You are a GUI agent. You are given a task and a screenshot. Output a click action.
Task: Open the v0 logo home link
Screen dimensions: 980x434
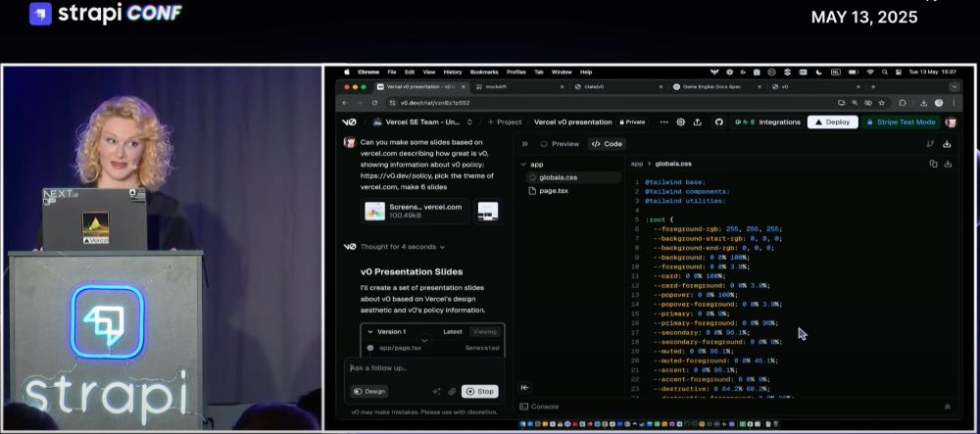(x=349, y=122)
